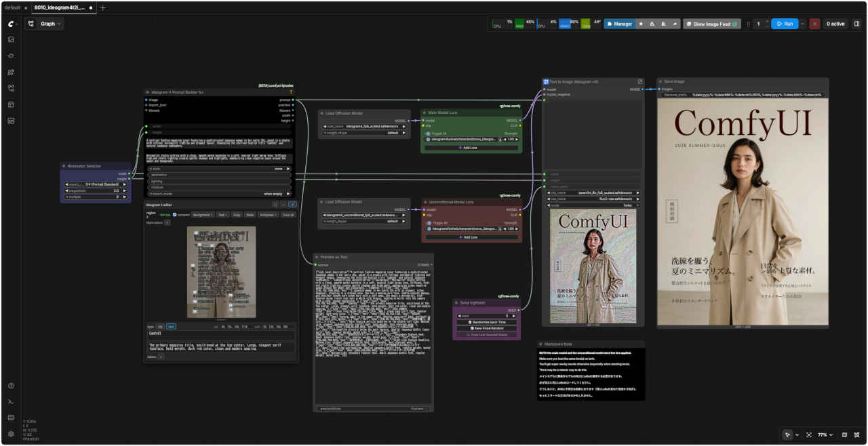Click the 'ComfyUI' text field in Ideogram editor
868x446 pixels.
(221, 334)
